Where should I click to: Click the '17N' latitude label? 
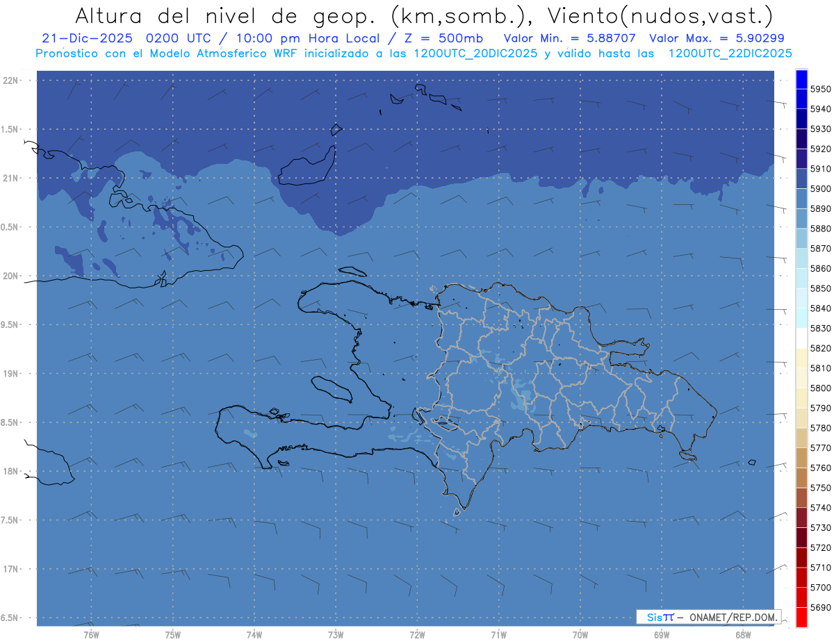tap(10, 569)
